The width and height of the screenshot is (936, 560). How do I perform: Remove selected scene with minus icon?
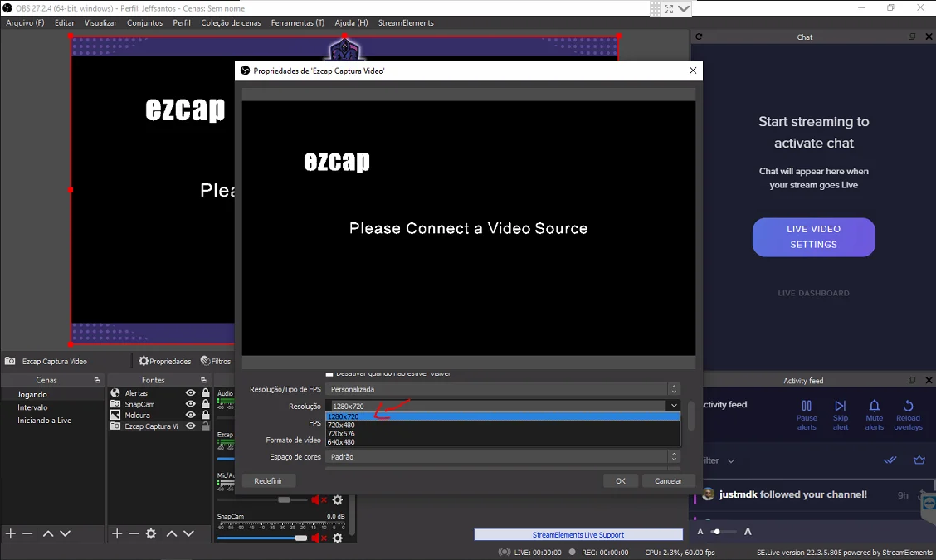(27, 533)
